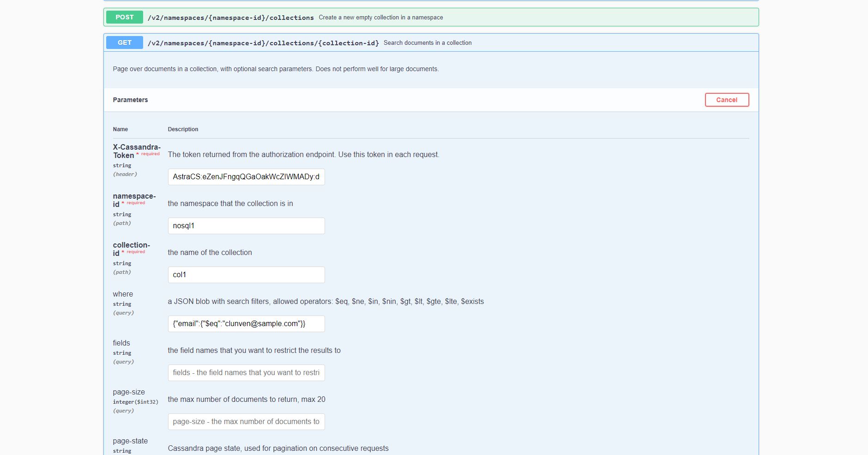Click the 'Name' column header
Image resolution: width=868 pixels, height=455 pixels.
(121, 129)
